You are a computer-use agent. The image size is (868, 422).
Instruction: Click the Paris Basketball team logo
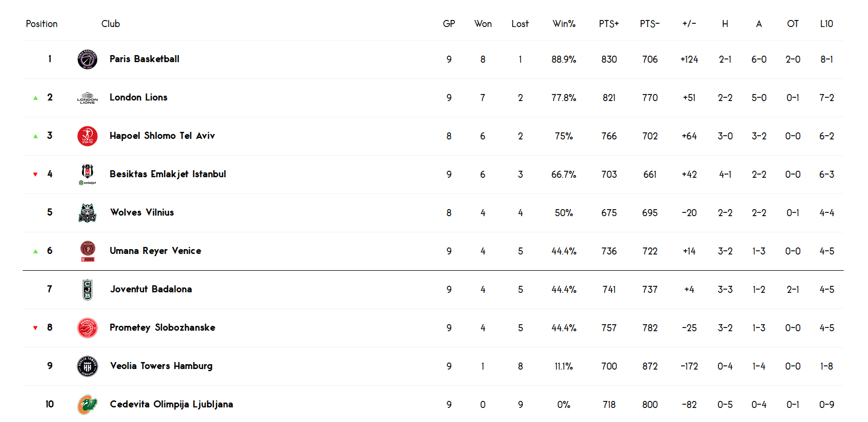click(88, 59)
